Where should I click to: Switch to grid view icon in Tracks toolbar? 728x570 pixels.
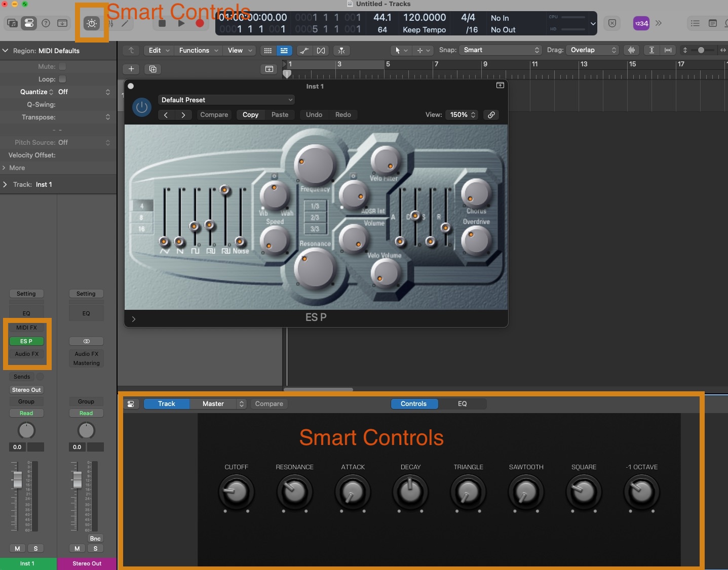268,51
